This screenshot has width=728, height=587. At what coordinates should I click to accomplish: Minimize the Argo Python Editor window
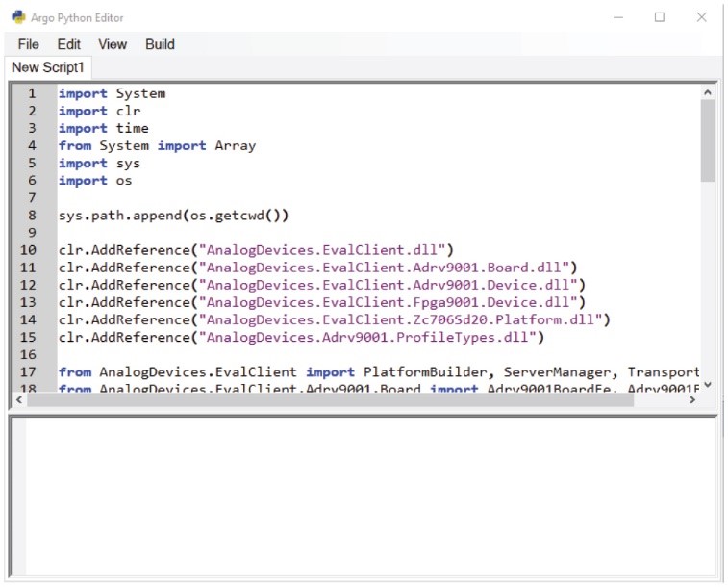[616, 17]
